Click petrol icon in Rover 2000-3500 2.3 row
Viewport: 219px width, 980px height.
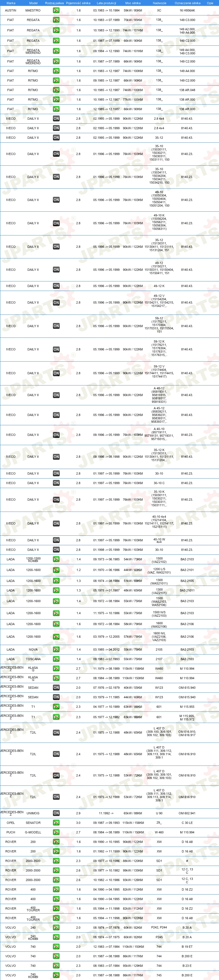pos(56,861)
